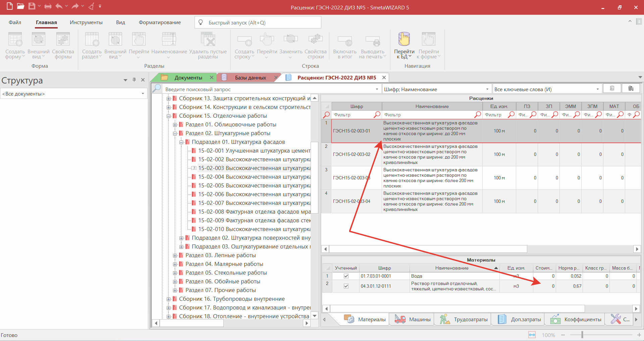Click the Перейти к БД icon
The image size is (644, 341).
click(x=404, y=39)
